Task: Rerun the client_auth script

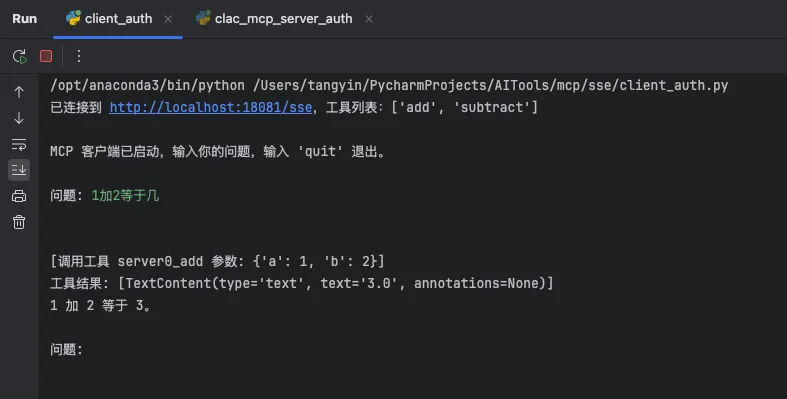Action: tap(20, 56)
